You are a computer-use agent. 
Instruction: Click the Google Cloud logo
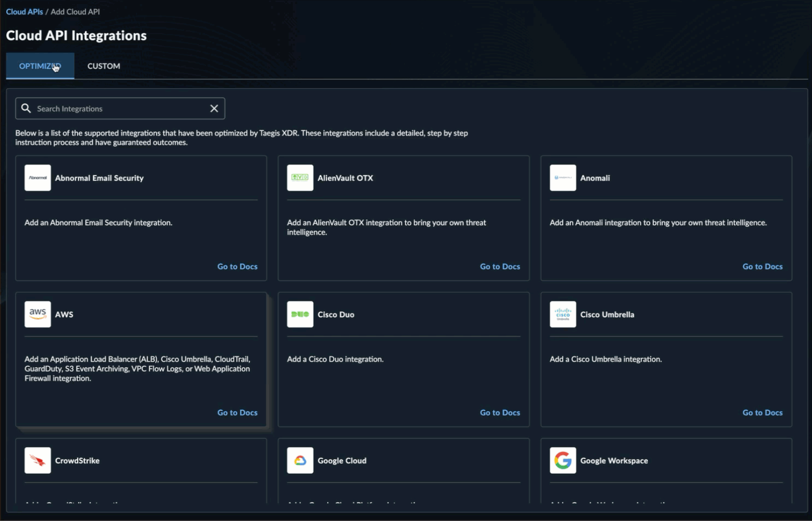click(x=300, y=461)
